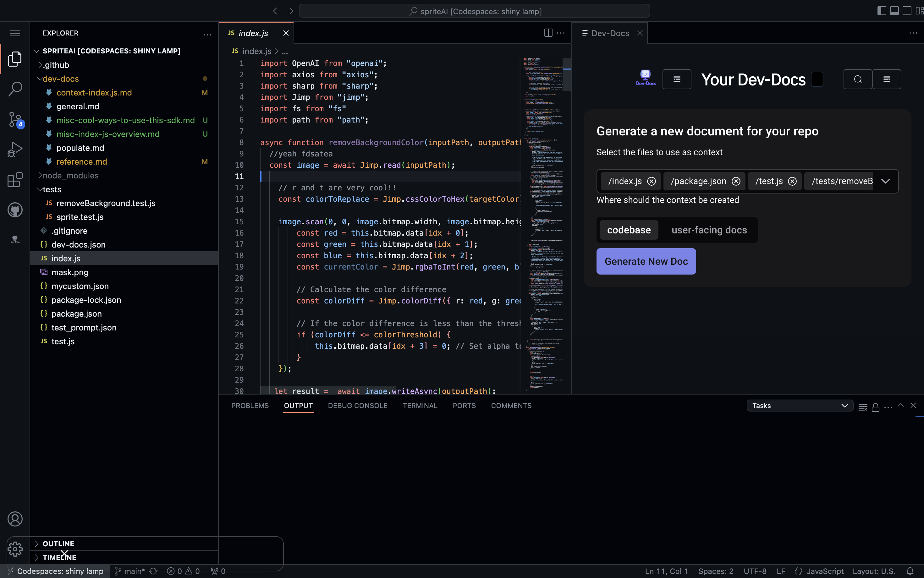924x578 pixels.
Task: Click the Dev-Docs search icon button
Action: [x=857, y=79]
